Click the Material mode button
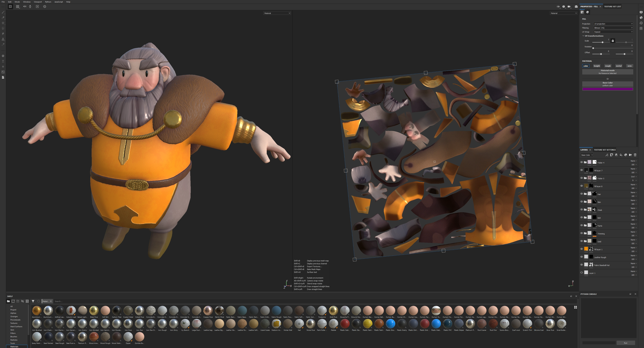Viewport: 644px width, 348px height. point(607,72)
